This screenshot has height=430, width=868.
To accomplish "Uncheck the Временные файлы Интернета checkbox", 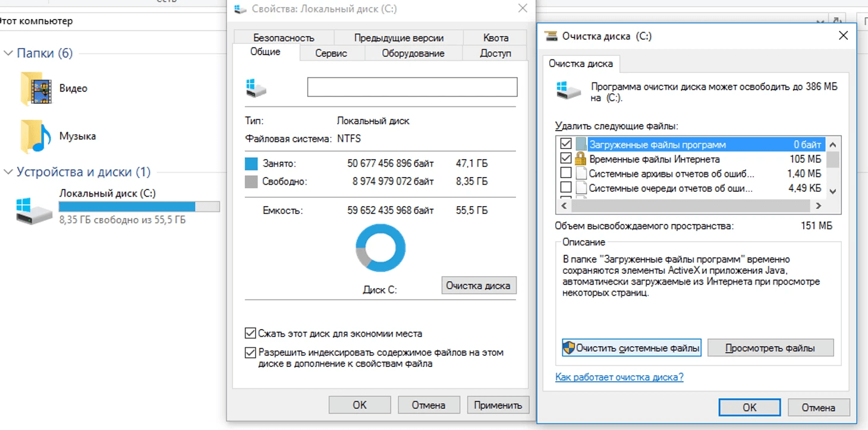I will (x=566, y=159).
